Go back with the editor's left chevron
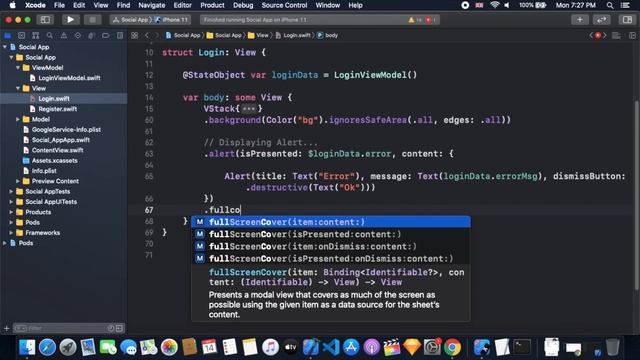 [x=147, y=36]
